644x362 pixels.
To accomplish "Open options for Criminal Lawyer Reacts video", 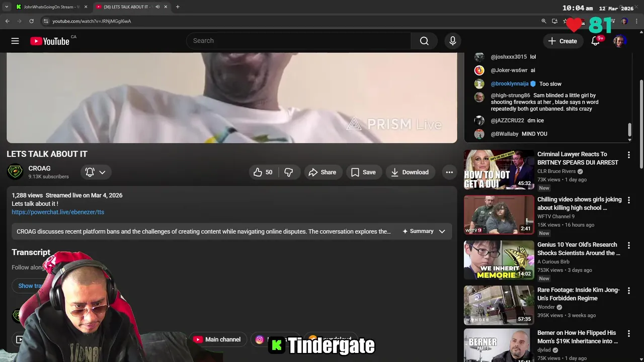I will (x=628, y=155).
